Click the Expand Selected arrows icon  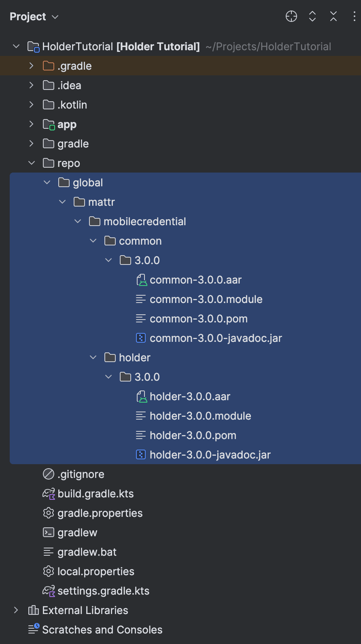tap(312, 16)
